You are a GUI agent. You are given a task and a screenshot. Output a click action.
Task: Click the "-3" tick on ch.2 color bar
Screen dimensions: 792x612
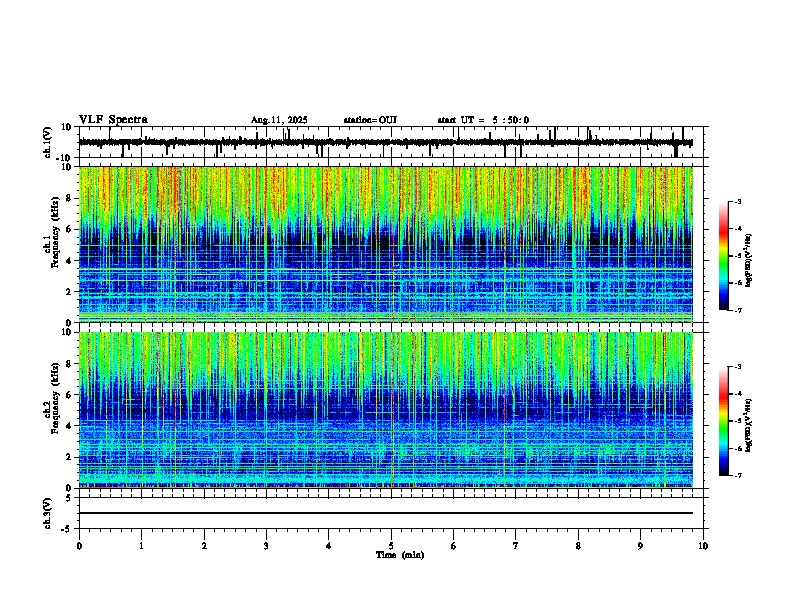737,367
